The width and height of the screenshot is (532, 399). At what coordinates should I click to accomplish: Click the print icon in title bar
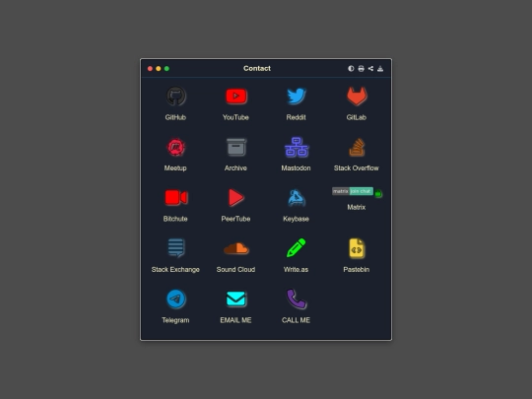(x=361, y=69)
